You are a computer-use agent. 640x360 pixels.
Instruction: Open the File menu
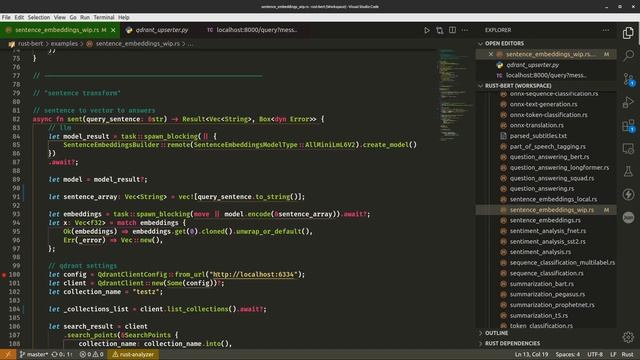[6, 18]
